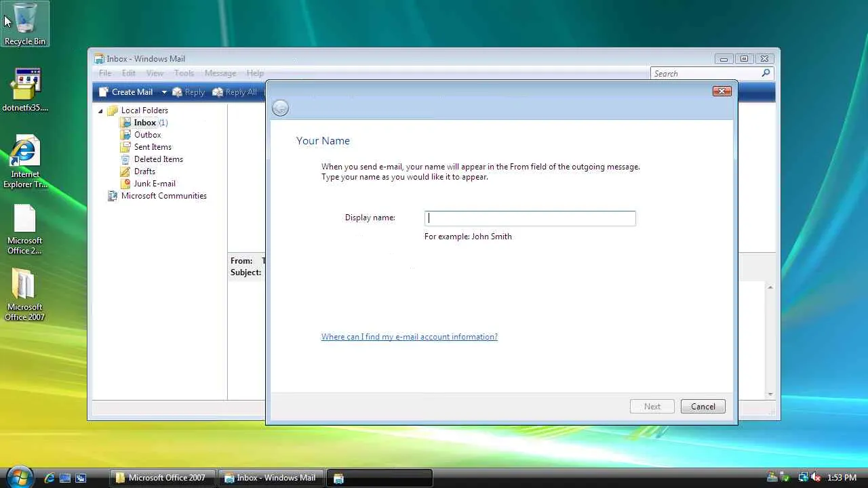Click the "Subject:" label in preview pane

tap(245, 272)
